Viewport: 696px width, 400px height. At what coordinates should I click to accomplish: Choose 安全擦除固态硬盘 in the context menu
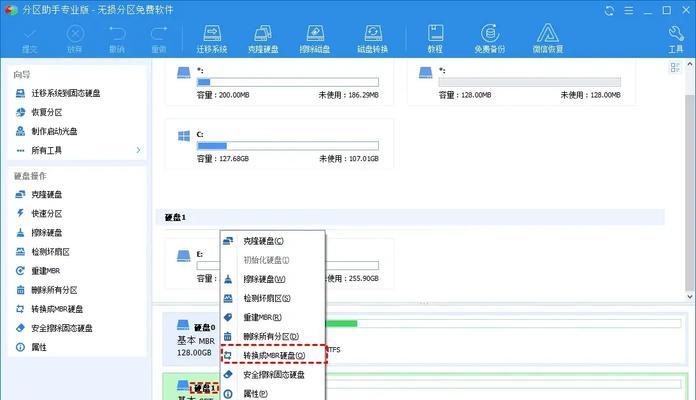point(273,375)
